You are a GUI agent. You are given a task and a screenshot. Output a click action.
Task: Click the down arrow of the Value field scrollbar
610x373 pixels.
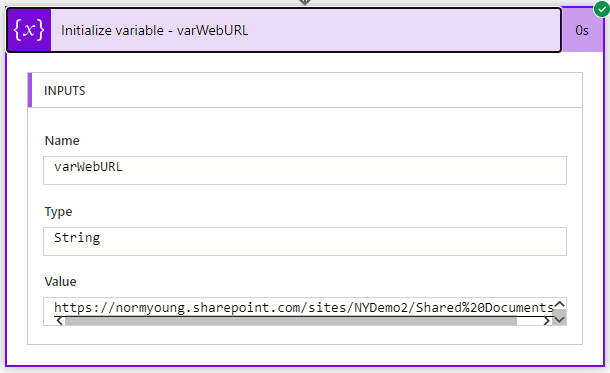coord(559,320)
